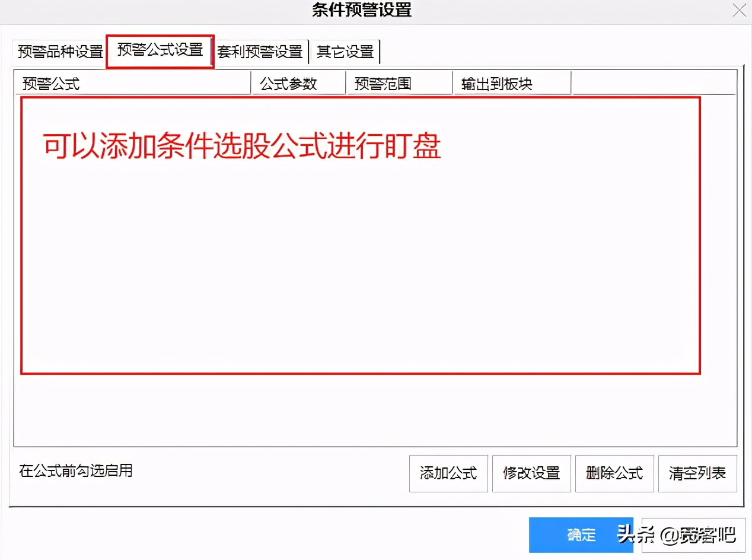
Task: Click the 添加公式 button to add formula
Action: (448, 473)
